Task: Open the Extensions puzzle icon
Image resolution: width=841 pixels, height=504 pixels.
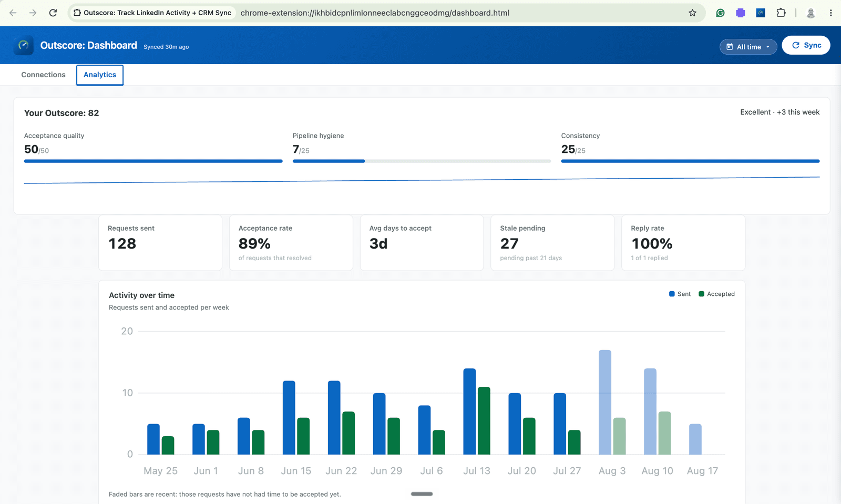Action: pos(781,13)
